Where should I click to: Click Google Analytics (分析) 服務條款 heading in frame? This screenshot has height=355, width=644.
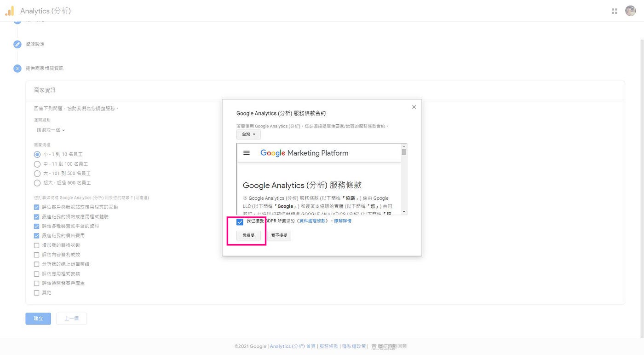[302, 185]
